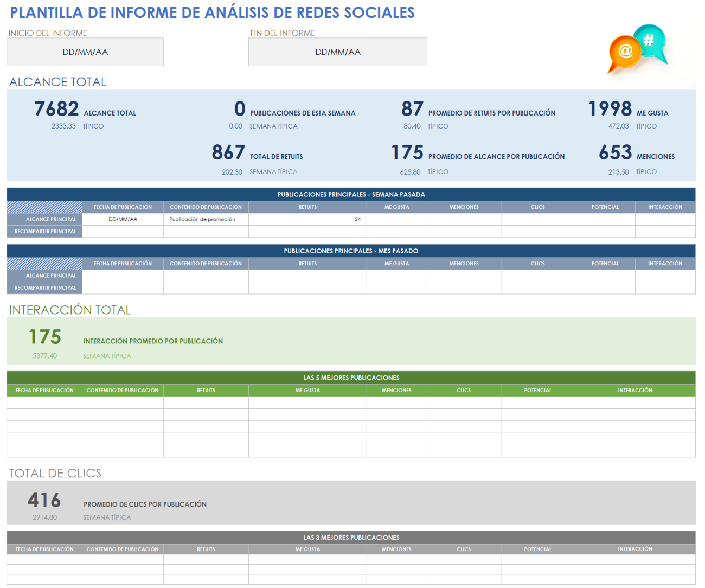Click the ALCANCE TOTAL section heading
The height and width of the screenshot is (588, 705).
[57, 82]
